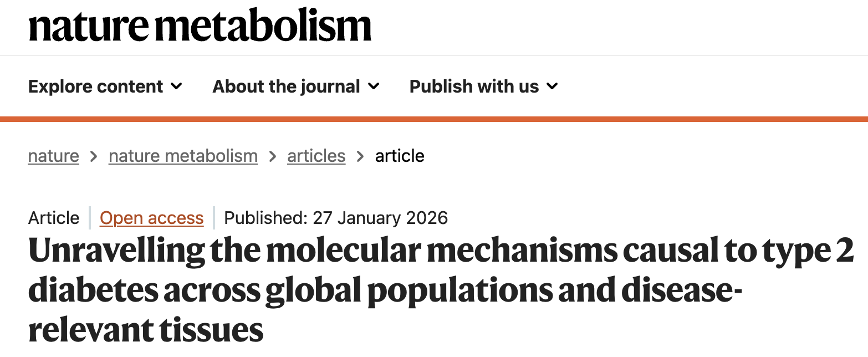Click the breadcrumb arrow before the articles link

pos(272,157)
